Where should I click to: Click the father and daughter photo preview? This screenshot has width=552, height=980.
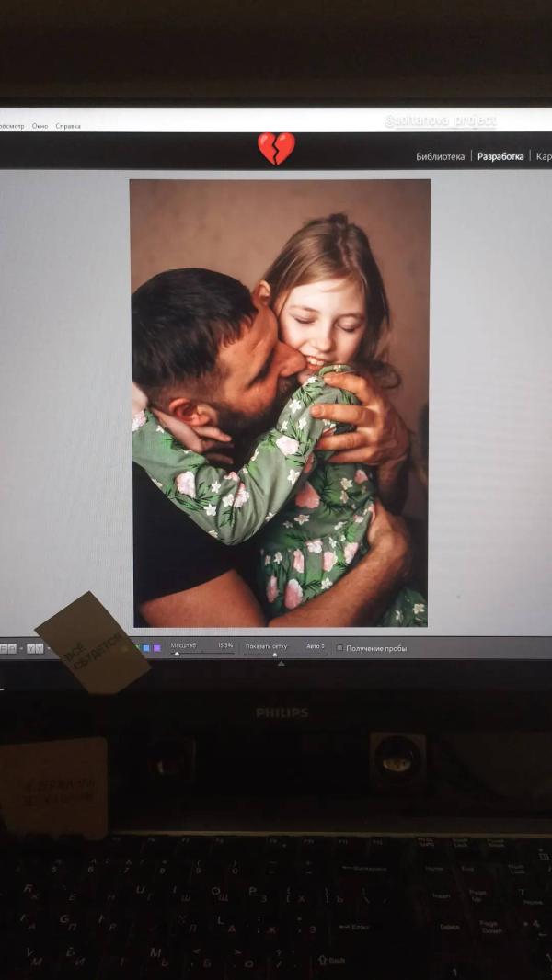click(280, 404)
